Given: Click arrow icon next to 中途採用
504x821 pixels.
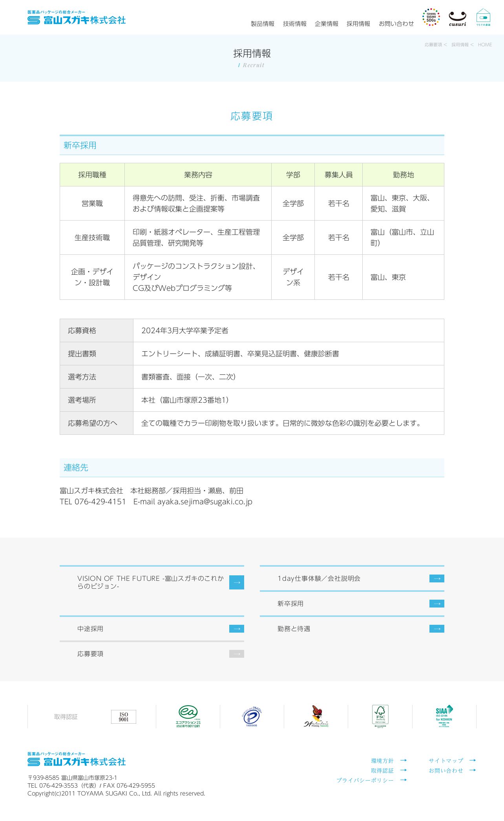Looking at the screenshot, I should pos(237,629).
